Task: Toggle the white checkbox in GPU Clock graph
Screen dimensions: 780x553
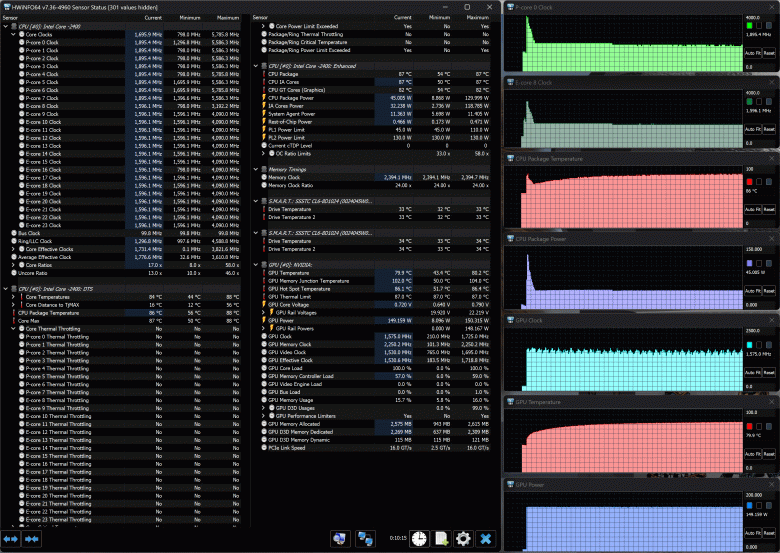Action: pos(759,345)
